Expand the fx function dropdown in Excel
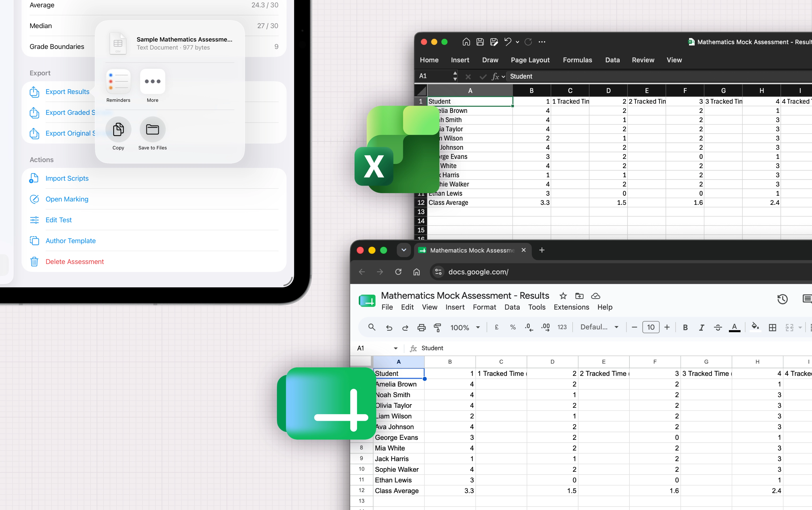This screenshot has width=812, height=510. 503,77
